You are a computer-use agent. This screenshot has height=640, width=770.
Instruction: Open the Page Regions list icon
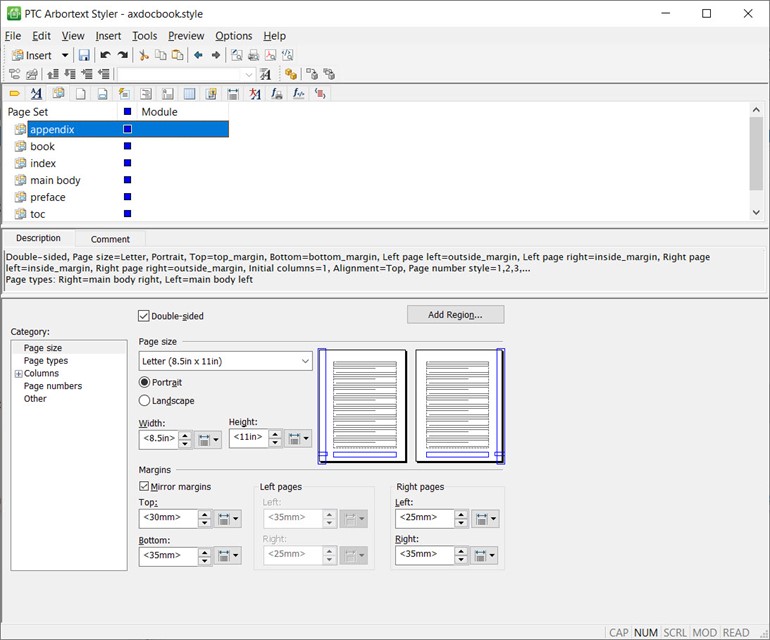click(x=102, y=93)
